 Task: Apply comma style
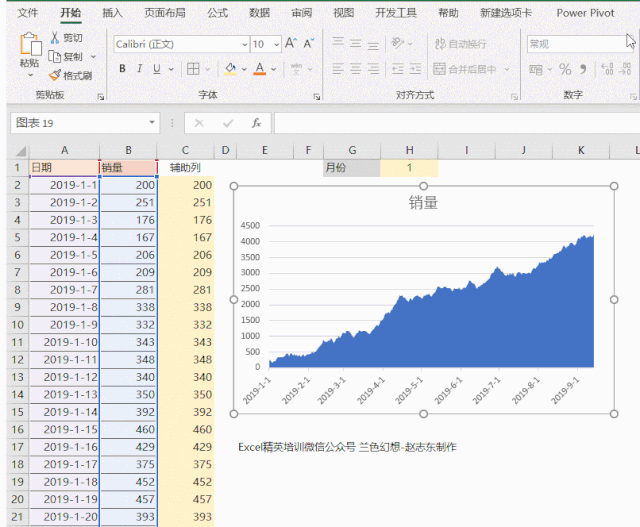point(583,69)
